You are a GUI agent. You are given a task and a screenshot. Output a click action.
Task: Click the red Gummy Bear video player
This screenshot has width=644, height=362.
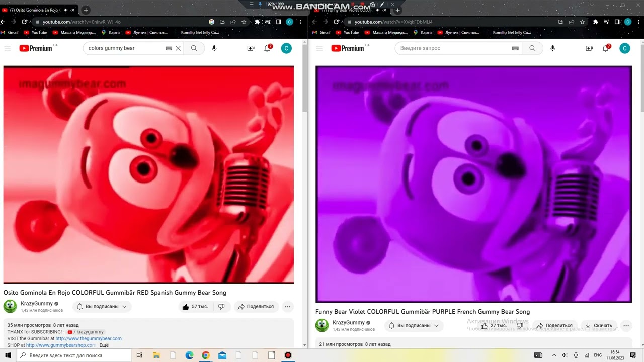coord(148,174)
